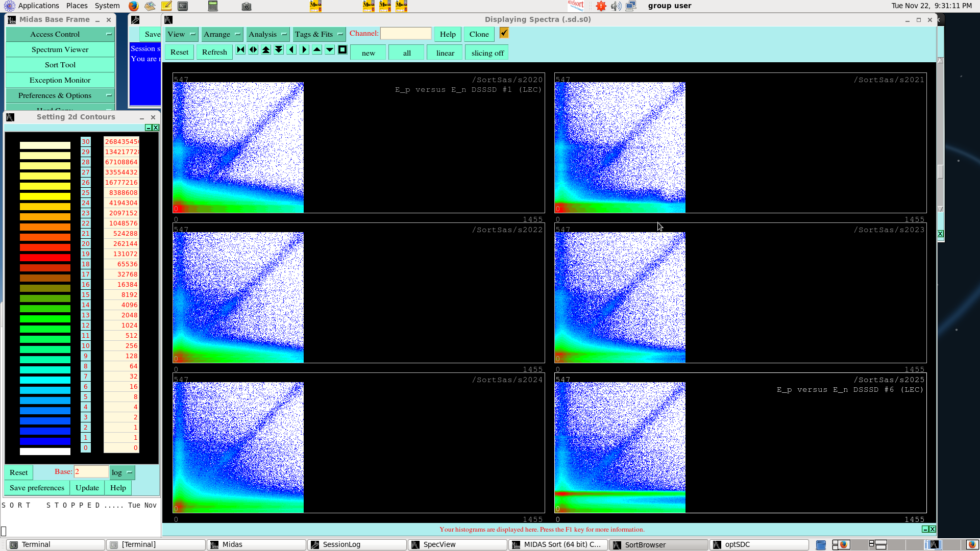Click the horizontal expand arrows icon
This screenshot has width=980, height=551.
[253, 50]
